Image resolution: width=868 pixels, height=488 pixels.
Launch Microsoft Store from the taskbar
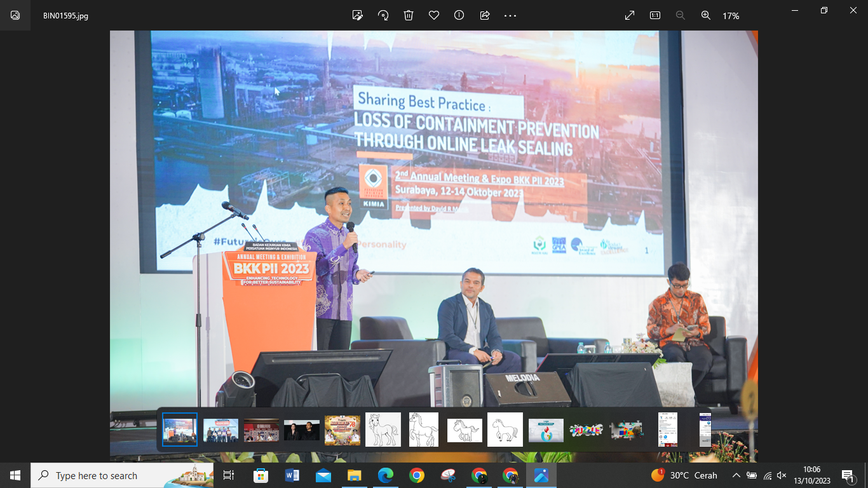click(x=261, y=475)
